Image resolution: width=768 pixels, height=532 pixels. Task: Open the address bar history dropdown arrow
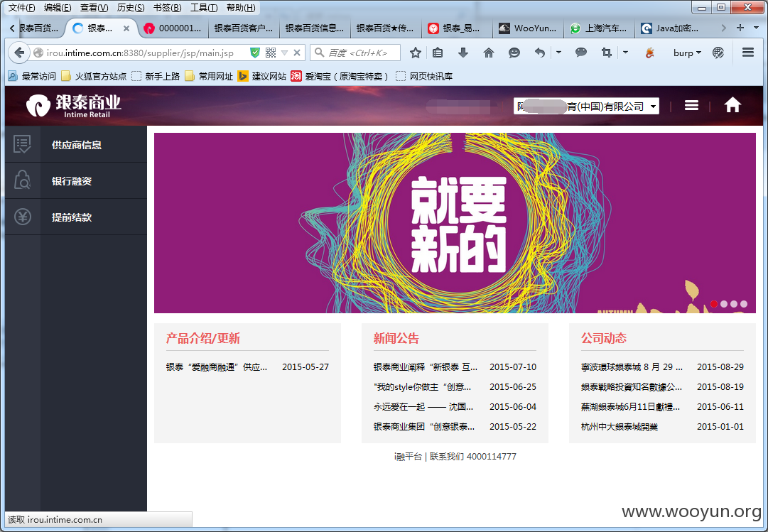click(284, 53)
